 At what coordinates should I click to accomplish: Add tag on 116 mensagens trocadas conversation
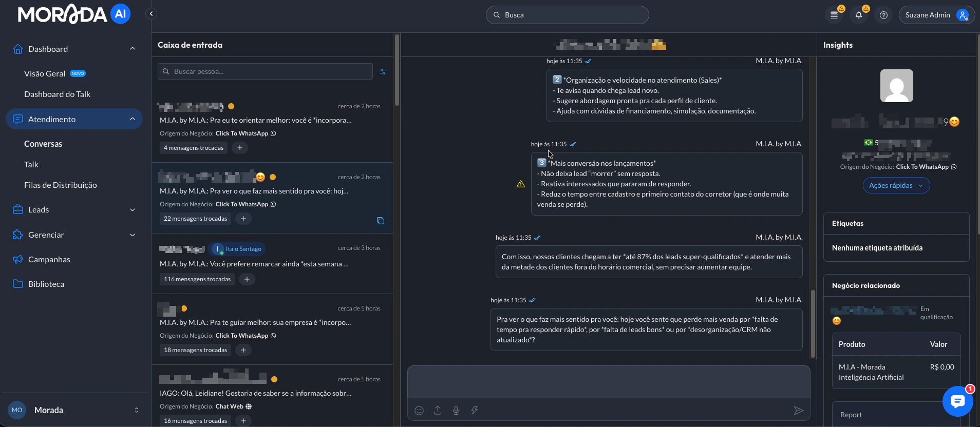pyautogui.click(x=247, y=279)
